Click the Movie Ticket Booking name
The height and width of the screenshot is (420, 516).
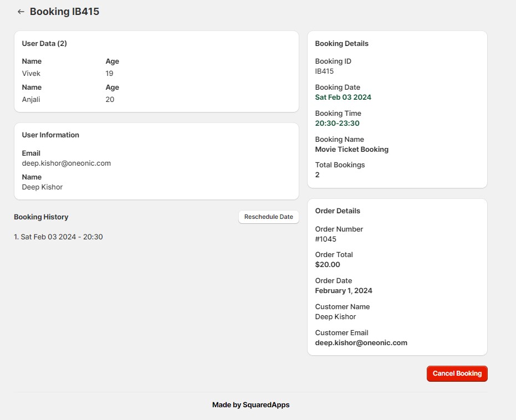point(351,150)
